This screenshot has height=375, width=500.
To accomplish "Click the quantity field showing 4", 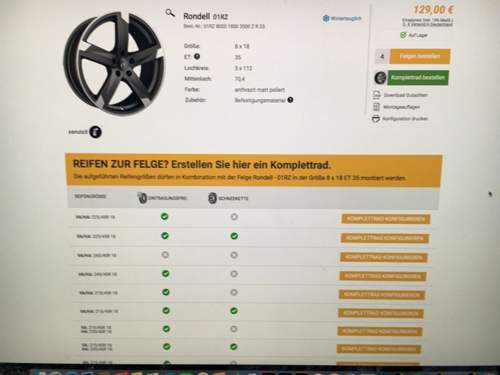I will [x=382, y=56].
